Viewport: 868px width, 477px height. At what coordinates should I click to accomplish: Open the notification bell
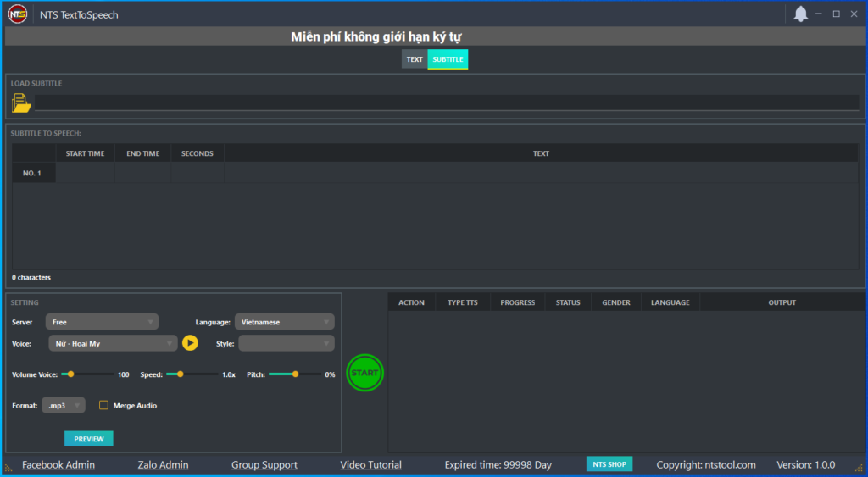(x=800, y=14)
